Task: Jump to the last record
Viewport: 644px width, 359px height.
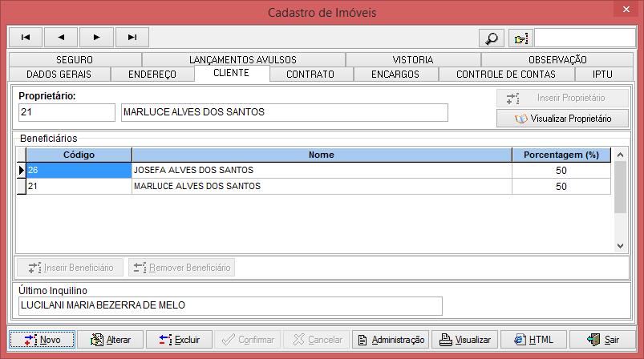Action: [132, 37]
